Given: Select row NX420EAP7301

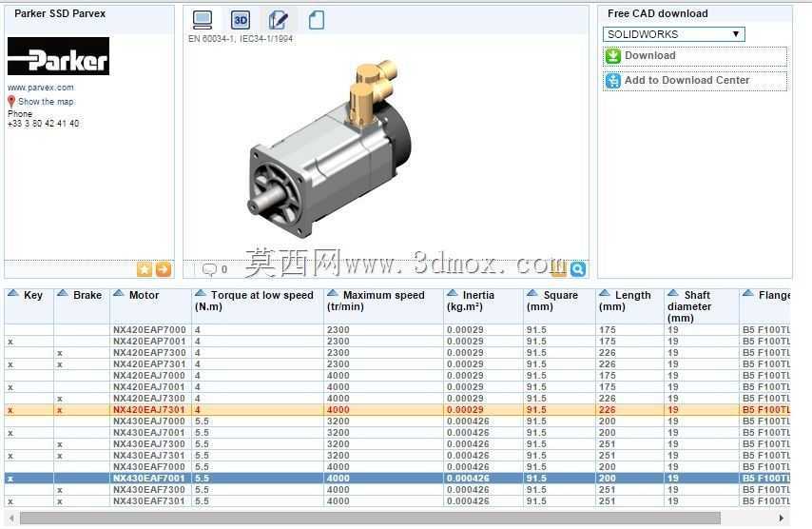Looking at the screenshot, I should pos(397,364).
